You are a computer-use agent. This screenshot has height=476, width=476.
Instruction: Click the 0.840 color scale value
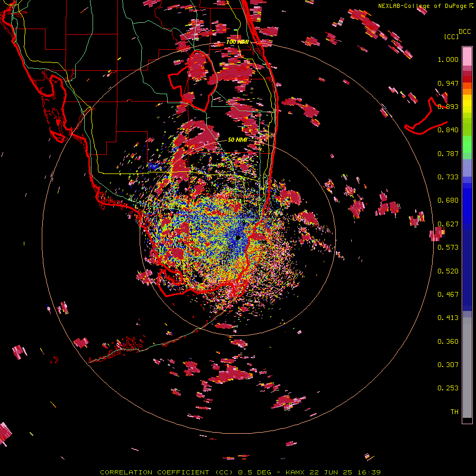tap(448, 130)
